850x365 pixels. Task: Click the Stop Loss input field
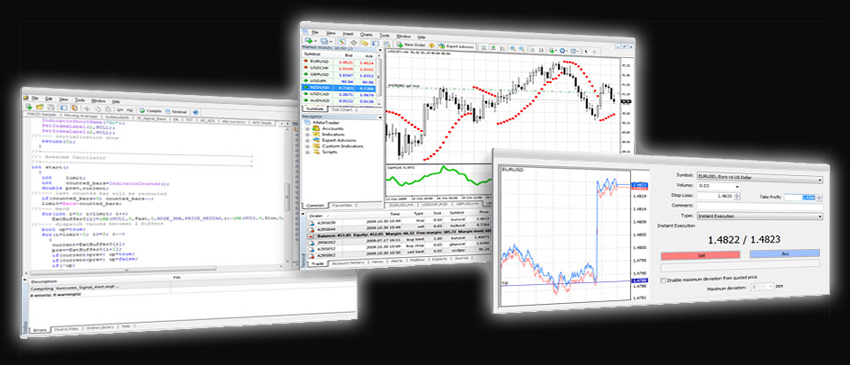718,196
